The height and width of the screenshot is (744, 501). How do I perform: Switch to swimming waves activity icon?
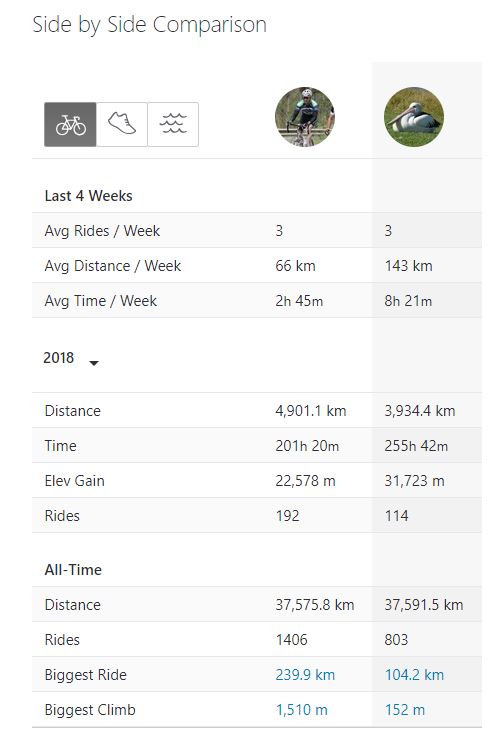(x=173, y=124)
